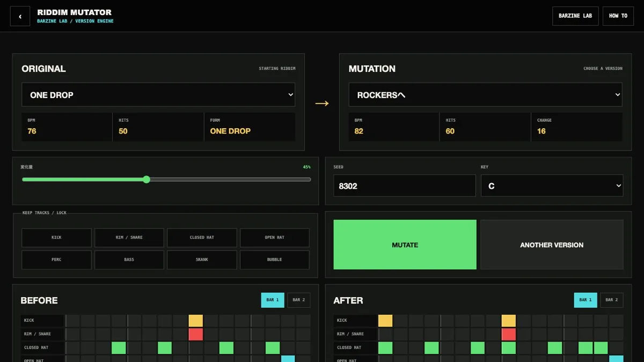644x362 pixels.
Task: Go back with the chevron arrow button
Action: pos(20,16)
